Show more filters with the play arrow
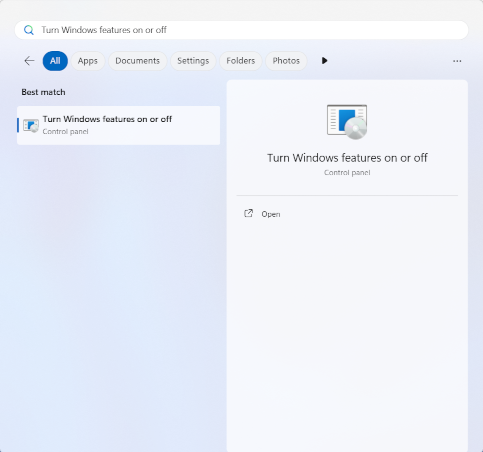 (324, 61)
